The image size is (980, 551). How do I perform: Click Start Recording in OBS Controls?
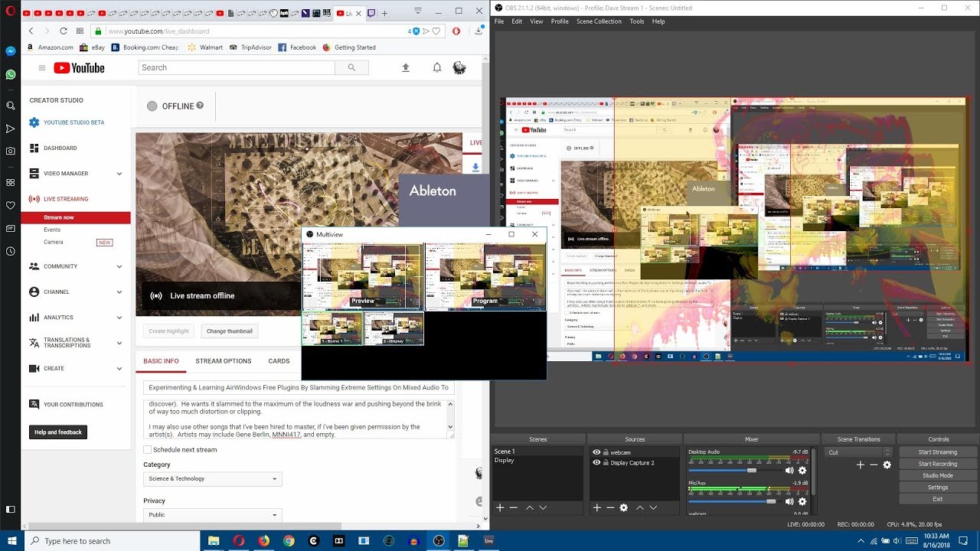pyautogui.click(x=938, y=464)
